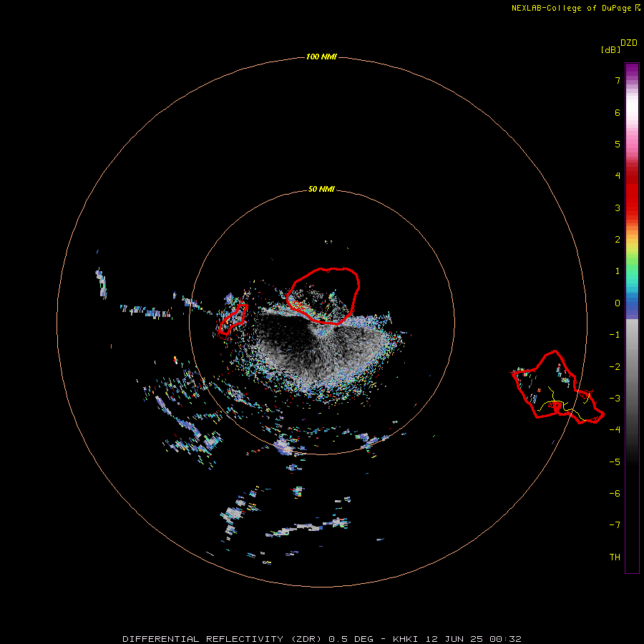Click the -2 value on the dB scale
This screenshot has height=644, width=644.
tap(615, 367)
